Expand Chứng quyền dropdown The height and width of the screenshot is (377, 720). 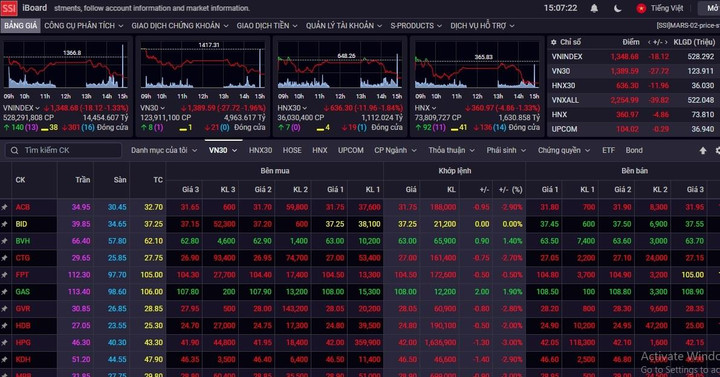click(x=564, y=150)
